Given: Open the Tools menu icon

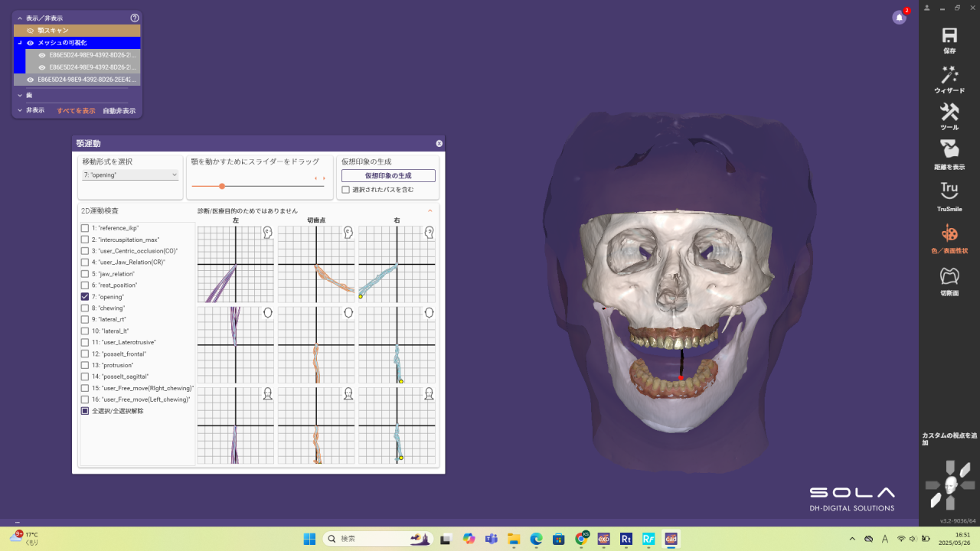Looking at the screenshot, I should (949, 113).
